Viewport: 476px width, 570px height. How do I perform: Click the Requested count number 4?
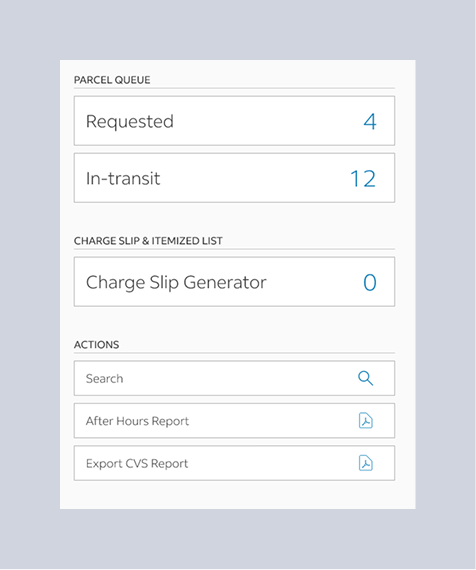pos(370,121)
